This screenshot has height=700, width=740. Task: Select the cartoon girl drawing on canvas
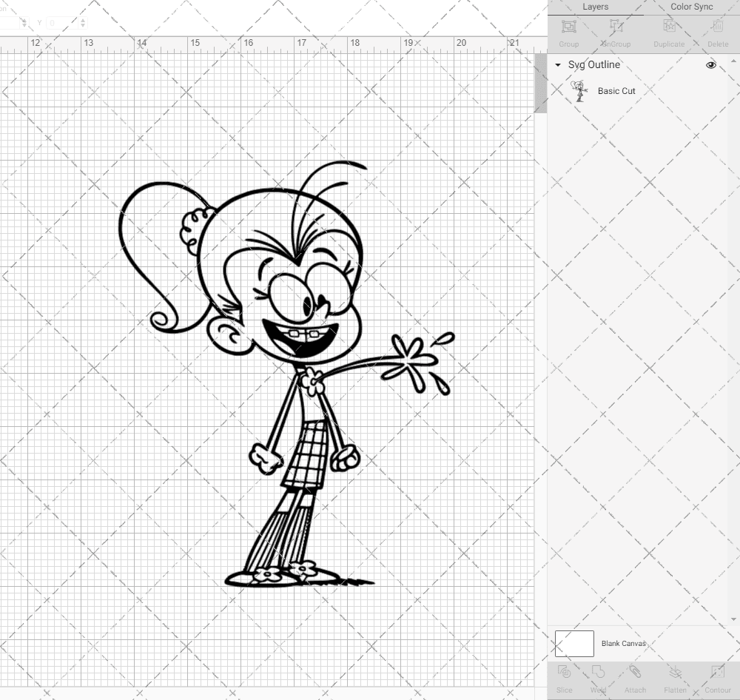[x=287, y=374]
